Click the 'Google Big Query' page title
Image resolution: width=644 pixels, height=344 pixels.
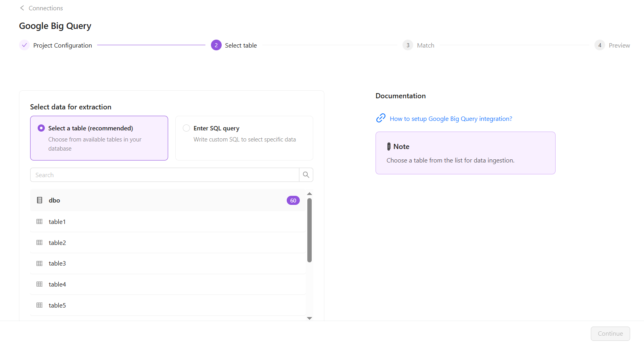pyautogui.click(x=55, y=26)
